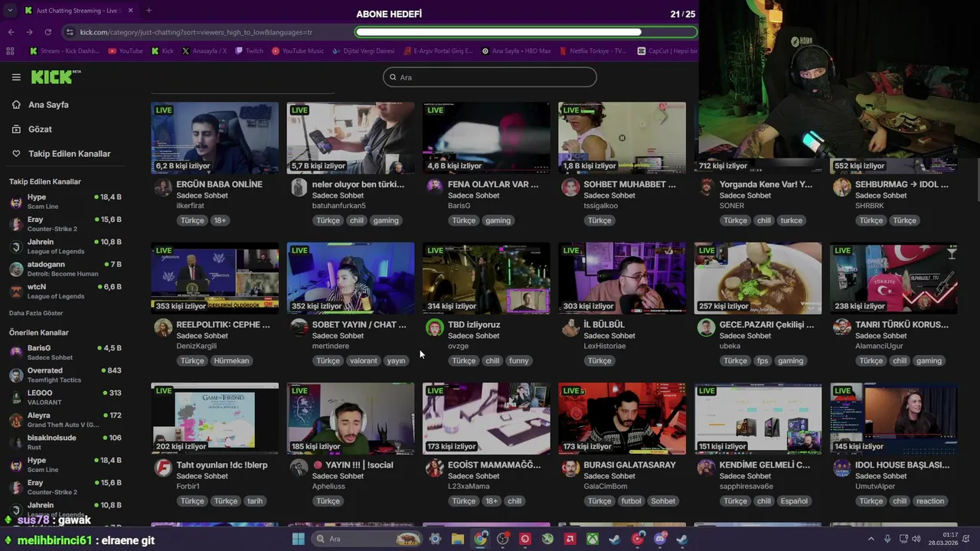The height and width of the screenshot is (551, 980).
Task: Open the browser apps grid icon
Action: [x=10, y=51]
